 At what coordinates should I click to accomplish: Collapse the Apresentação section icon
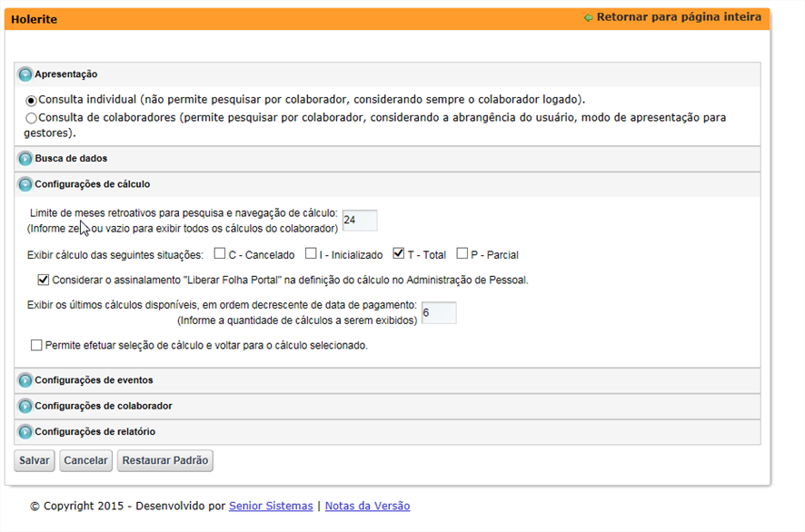pyautogui.click(x=25, y=74)
